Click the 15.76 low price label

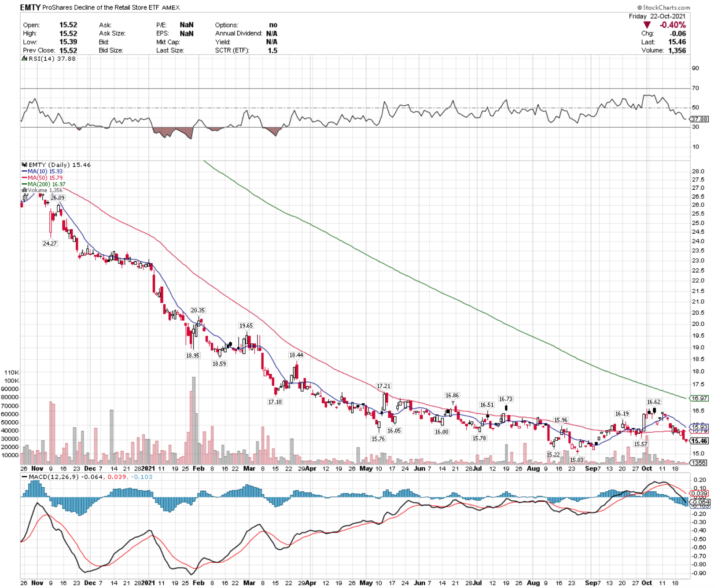378,438
